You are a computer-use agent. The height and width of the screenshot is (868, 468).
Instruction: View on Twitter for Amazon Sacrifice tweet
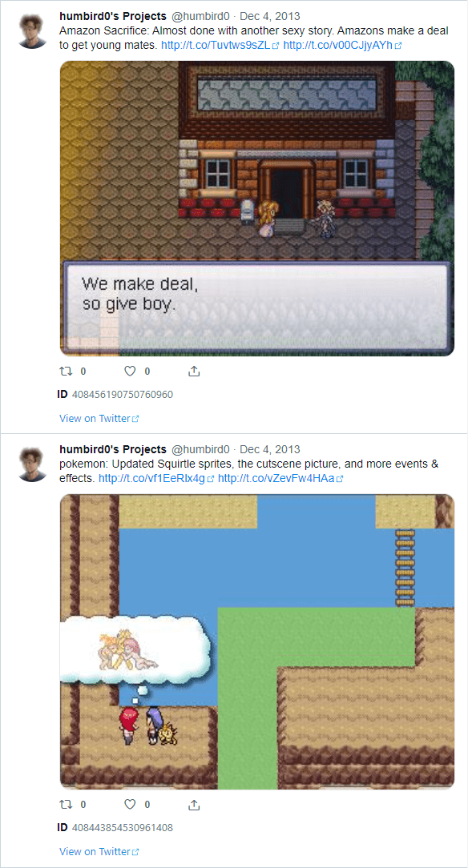click(x=99, y=419)
